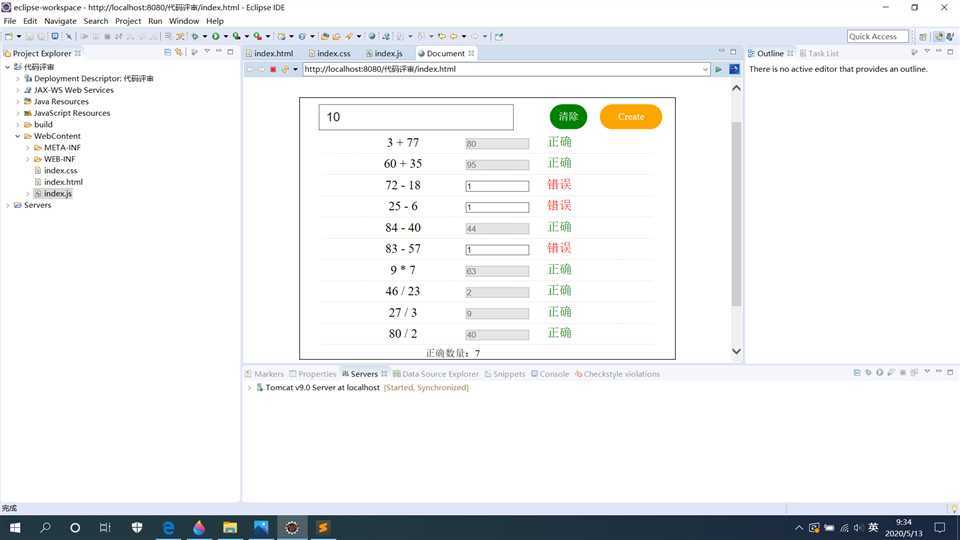Open Microsoft Edge from taskbar
The height and width of the screenshot is (540, 960).
click(x=168, y=527)
